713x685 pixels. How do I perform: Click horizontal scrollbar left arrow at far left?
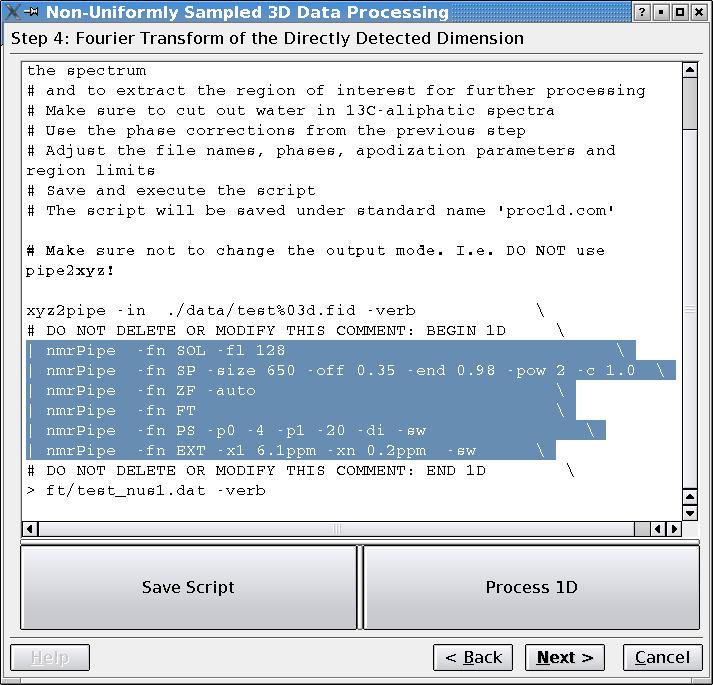coord(30,529)
